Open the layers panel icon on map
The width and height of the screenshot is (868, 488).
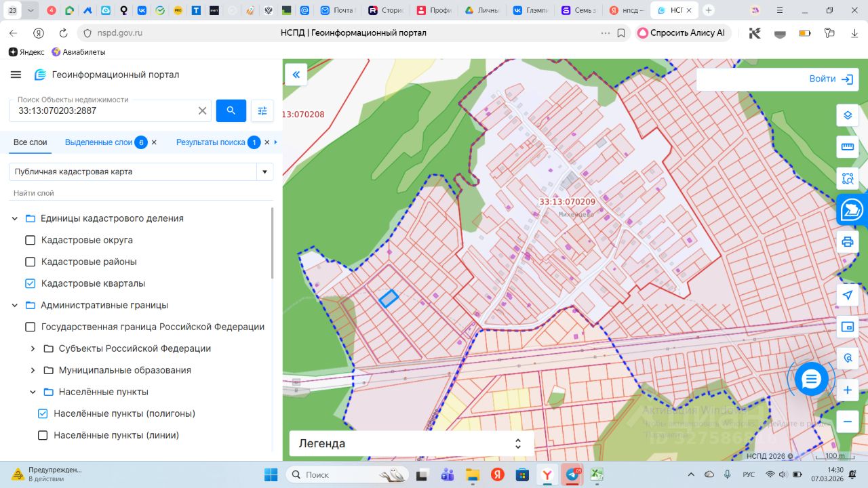point(847,115)
